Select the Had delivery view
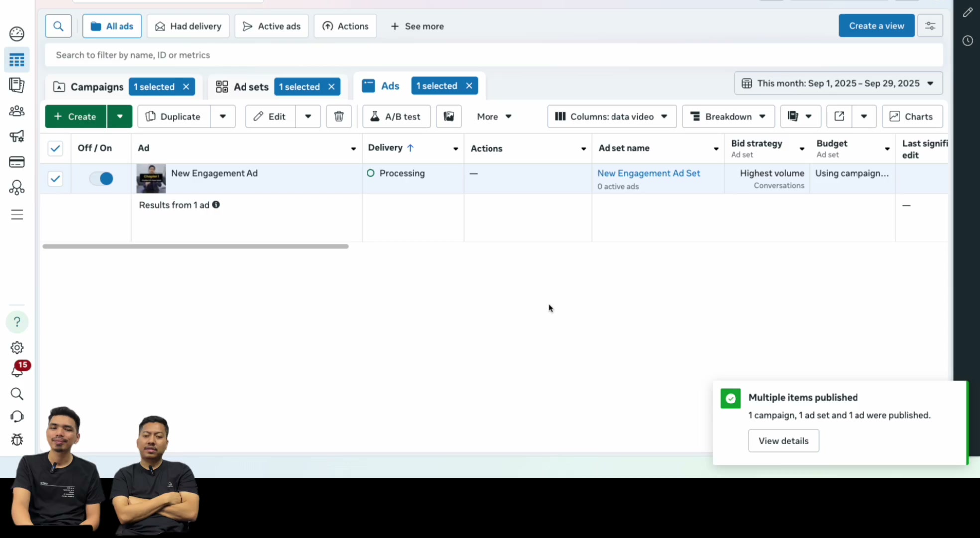Image resolution: width=980 pixels, height=538 pixels. pos(188,26)
